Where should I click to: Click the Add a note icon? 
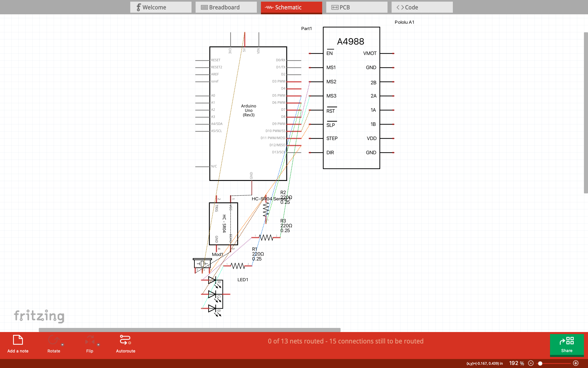click(18, 340)
